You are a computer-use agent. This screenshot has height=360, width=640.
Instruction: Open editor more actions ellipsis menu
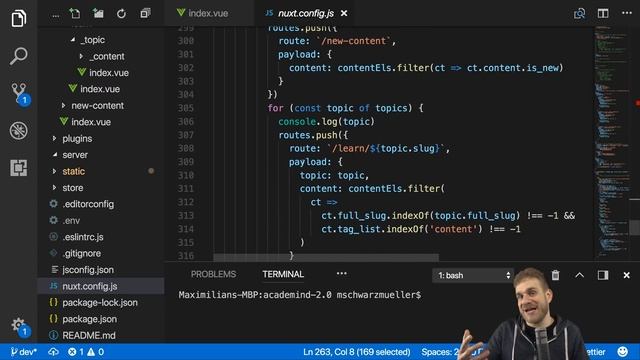[627, 13]
